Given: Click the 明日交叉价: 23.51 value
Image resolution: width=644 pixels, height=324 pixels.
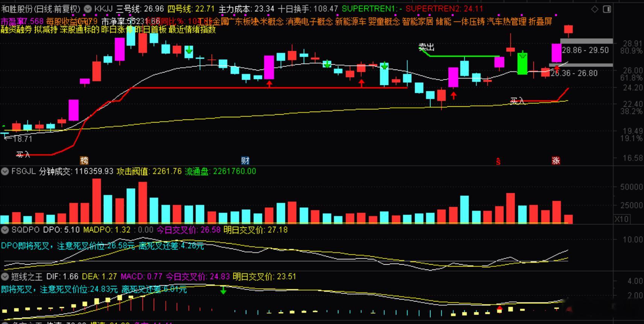Looking at the screenshot, I should [264, 277].
